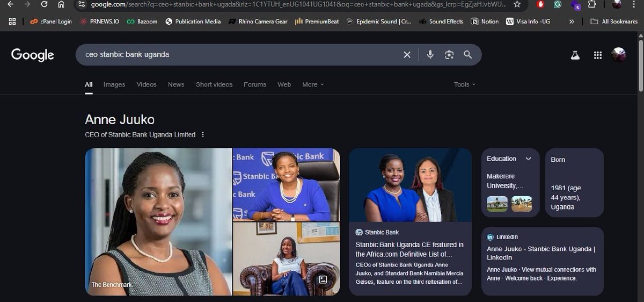
Task: Show more bookmarks with the double chevron
Action: [x=572, y=21]
